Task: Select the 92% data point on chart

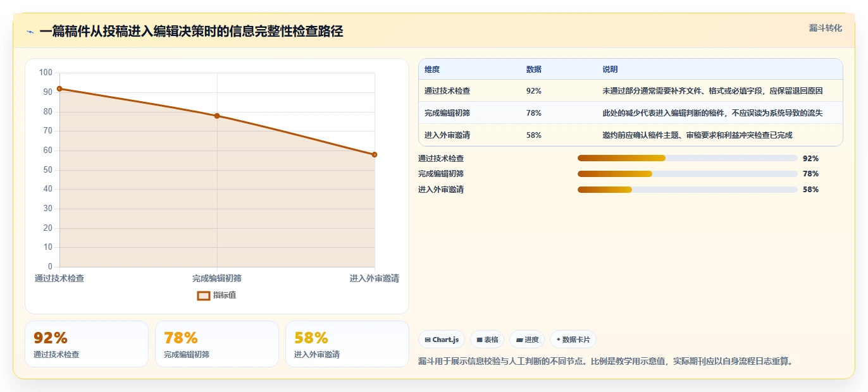Action: [x=59, y=89]
